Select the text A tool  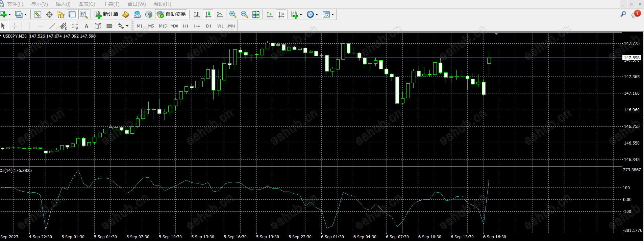coord(86,26)
